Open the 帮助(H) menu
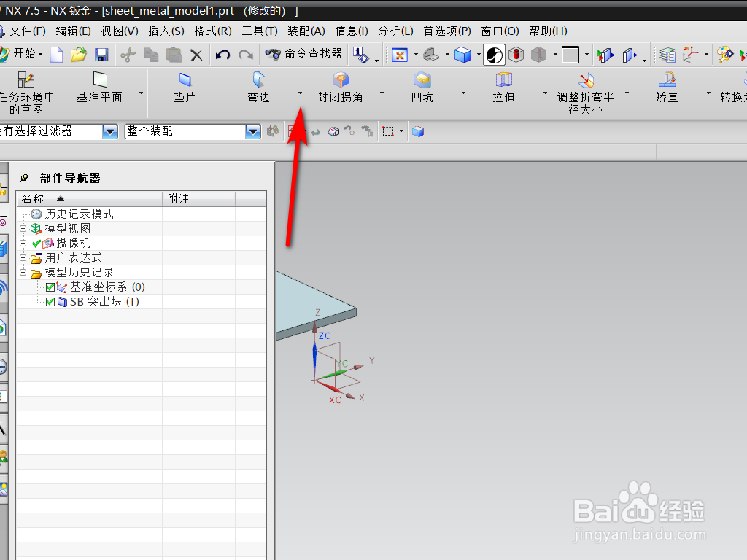Screen dimensions: 747x560 click(548, 31)
